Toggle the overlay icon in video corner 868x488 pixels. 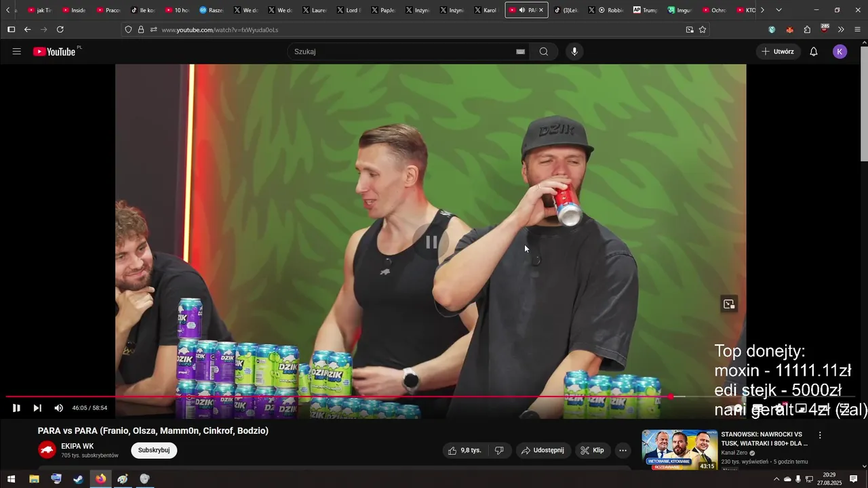click(729, 304)
